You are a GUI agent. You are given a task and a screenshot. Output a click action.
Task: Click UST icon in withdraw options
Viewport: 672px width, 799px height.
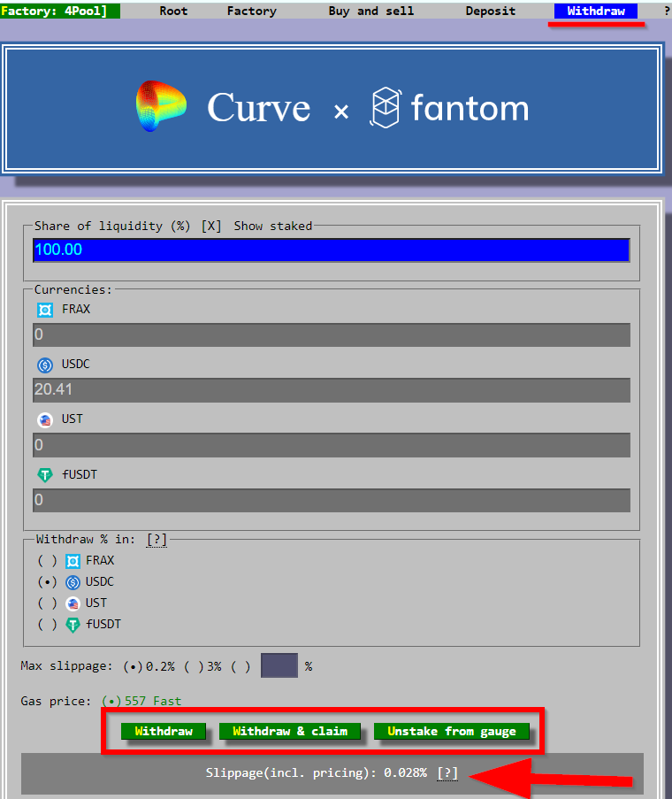coord(73,603)
